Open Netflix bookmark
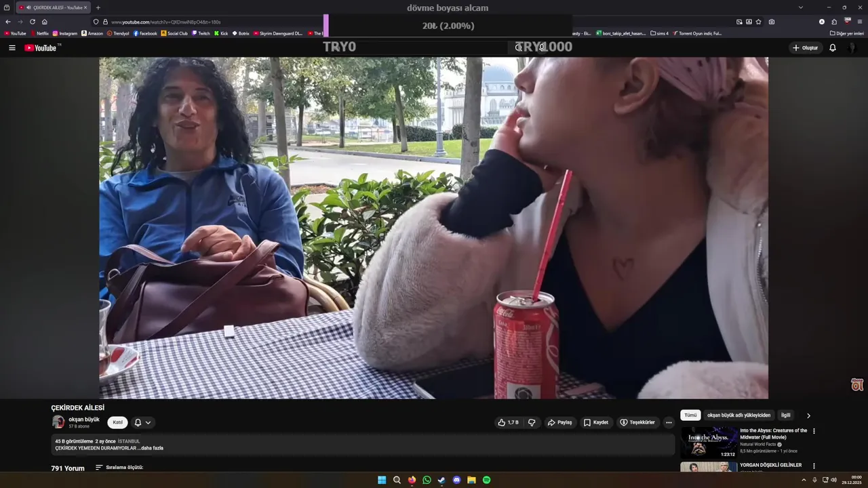The width and height of the screenshot is (868, 488). pyautogui.click(x=39, y=33)
